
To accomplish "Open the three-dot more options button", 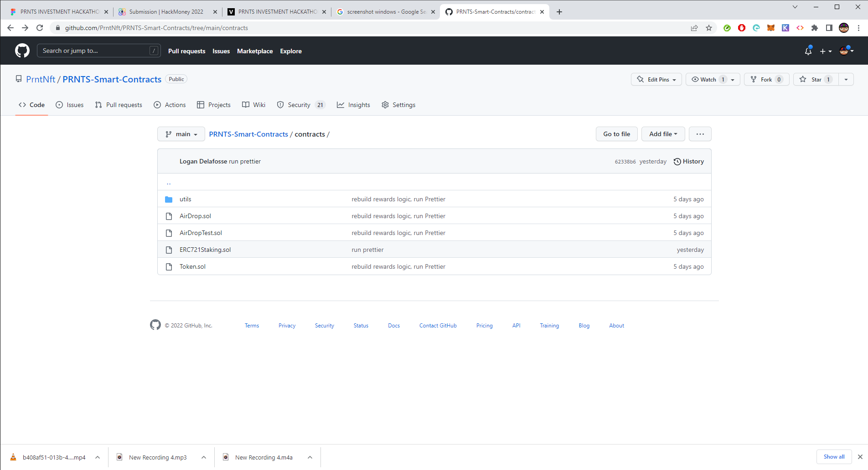I will 700,134.
